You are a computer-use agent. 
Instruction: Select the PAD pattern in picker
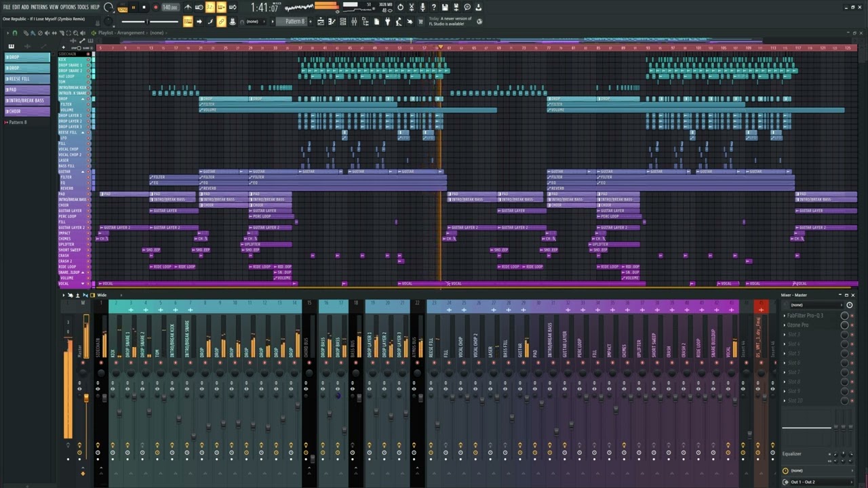(28, 89)
